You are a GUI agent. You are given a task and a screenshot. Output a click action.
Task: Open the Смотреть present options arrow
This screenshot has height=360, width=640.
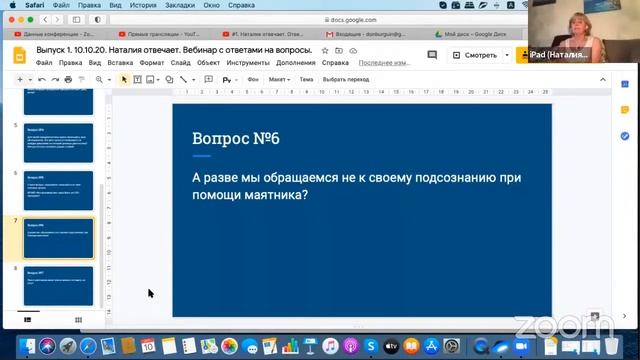507,55
